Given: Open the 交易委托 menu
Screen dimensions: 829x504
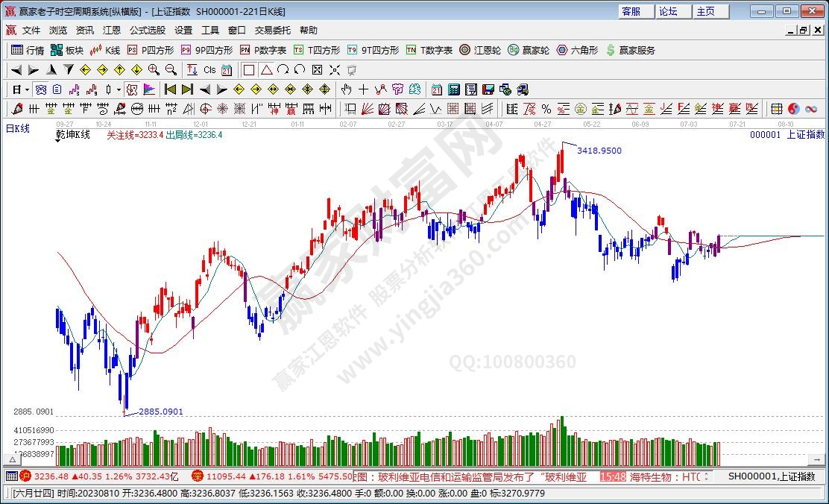Looking at the screenshot, I should click(x=272, y=31).
